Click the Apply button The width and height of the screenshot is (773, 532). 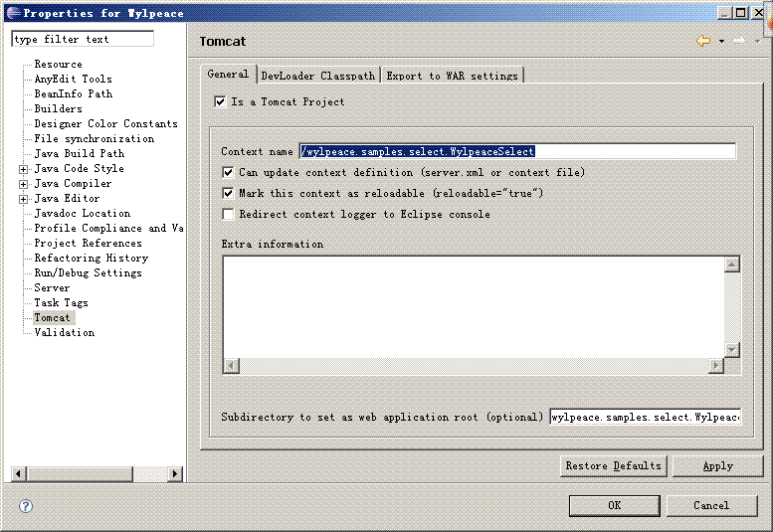(718, 466)
